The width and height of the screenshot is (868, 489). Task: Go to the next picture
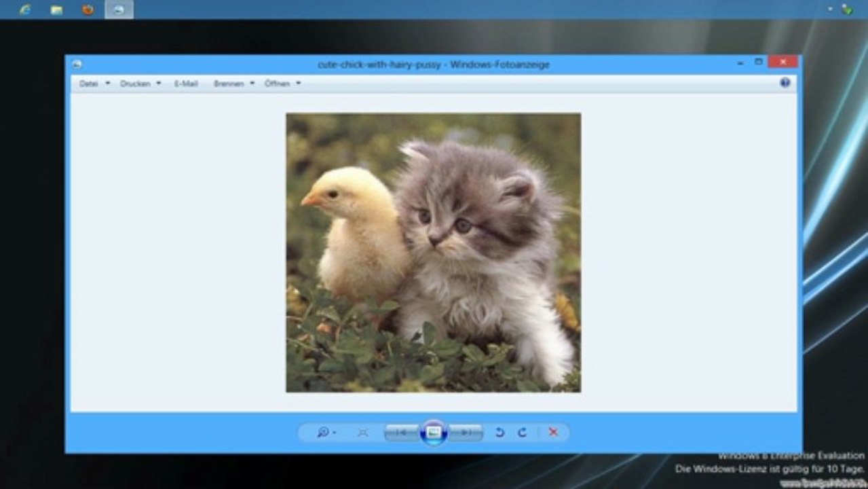point(466,433)
